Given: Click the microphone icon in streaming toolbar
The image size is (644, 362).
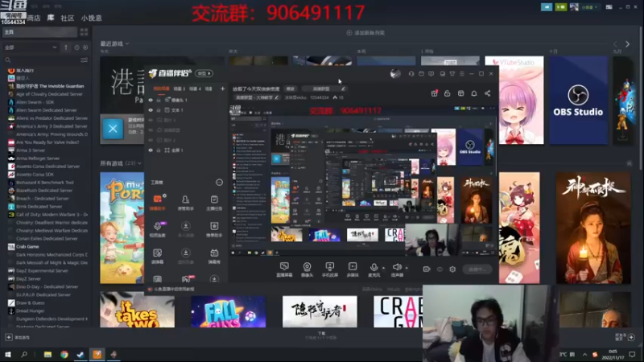Looking at the screenshot, I should [x=374, y=267].
